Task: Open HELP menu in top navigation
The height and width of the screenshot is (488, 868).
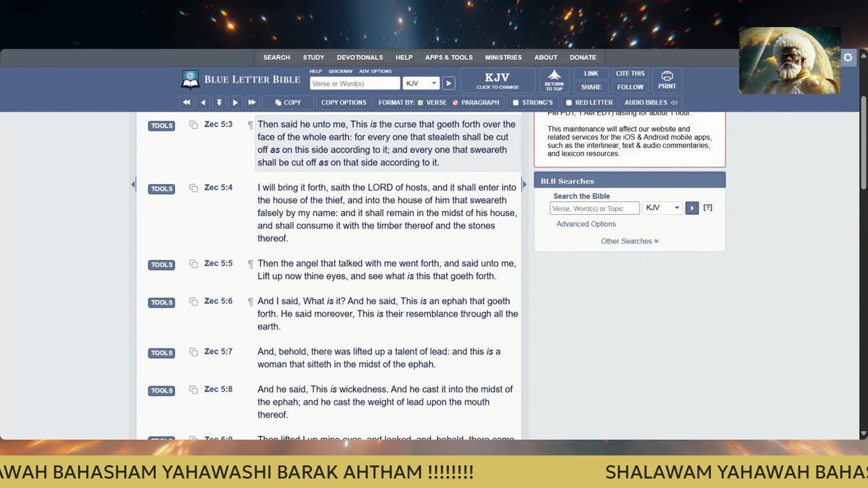Action: (x=404, y=58)
